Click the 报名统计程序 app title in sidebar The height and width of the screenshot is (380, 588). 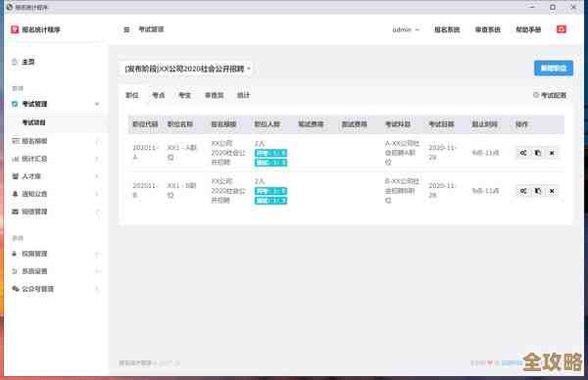41,29
